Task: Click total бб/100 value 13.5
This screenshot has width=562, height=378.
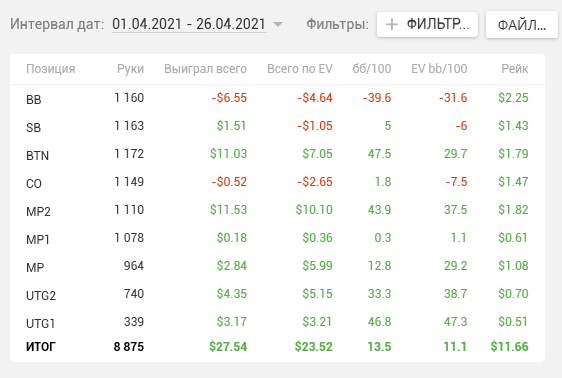Action: (x=379, y=347)
